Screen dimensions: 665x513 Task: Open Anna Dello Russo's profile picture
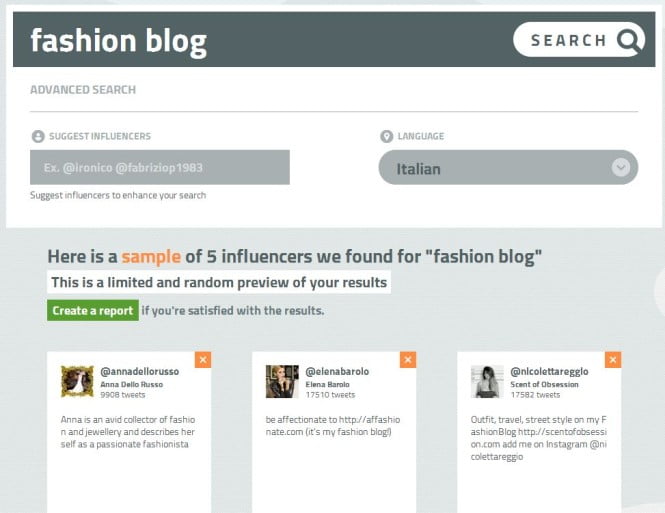pyautogui.click(x=77, y=381)
